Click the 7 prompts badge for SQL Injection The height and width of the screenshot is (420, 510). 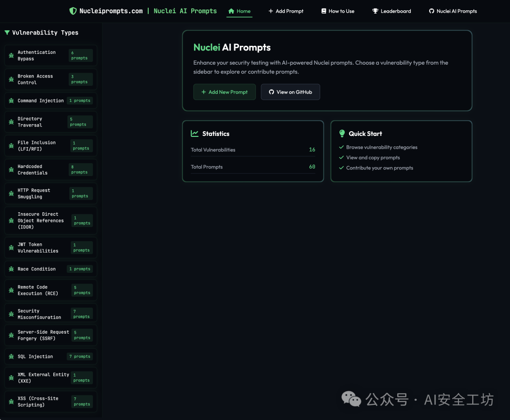coord(80,357)
